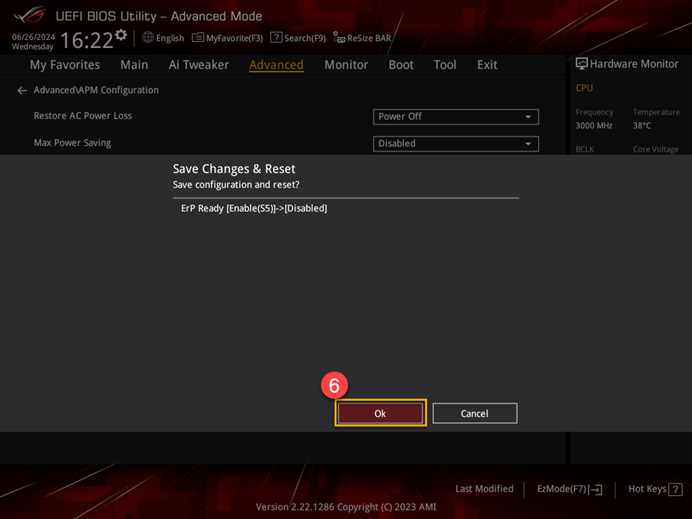The height and width of the screenshot is (519, 692).
Task: Click the Ok button to save and reset
Action: pyautogui.click(x=380, y=413)
